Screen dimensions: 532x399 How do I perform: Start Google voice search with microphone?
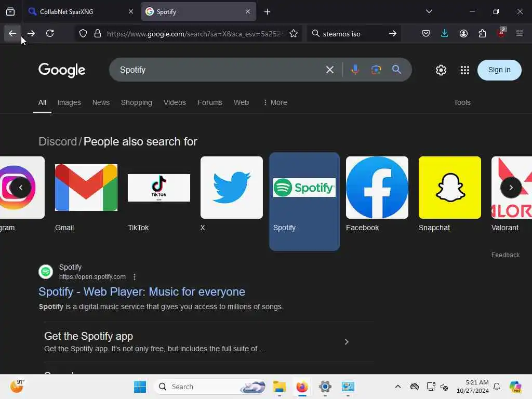coord(355,70)
